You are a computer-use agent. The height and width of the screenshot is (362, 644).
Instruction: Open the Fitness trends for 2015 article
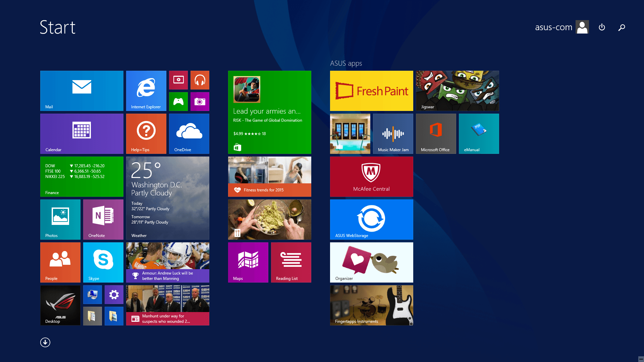269,176
